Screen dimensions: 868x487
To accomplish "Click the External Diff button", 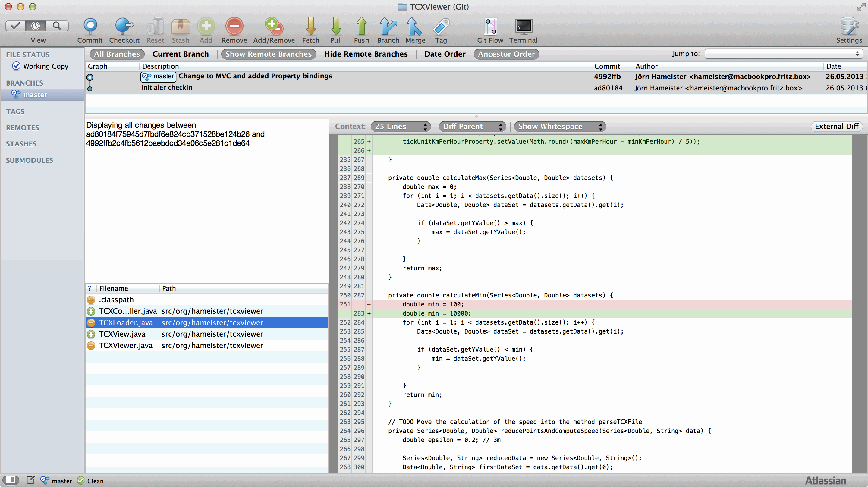I will (836, 126).
